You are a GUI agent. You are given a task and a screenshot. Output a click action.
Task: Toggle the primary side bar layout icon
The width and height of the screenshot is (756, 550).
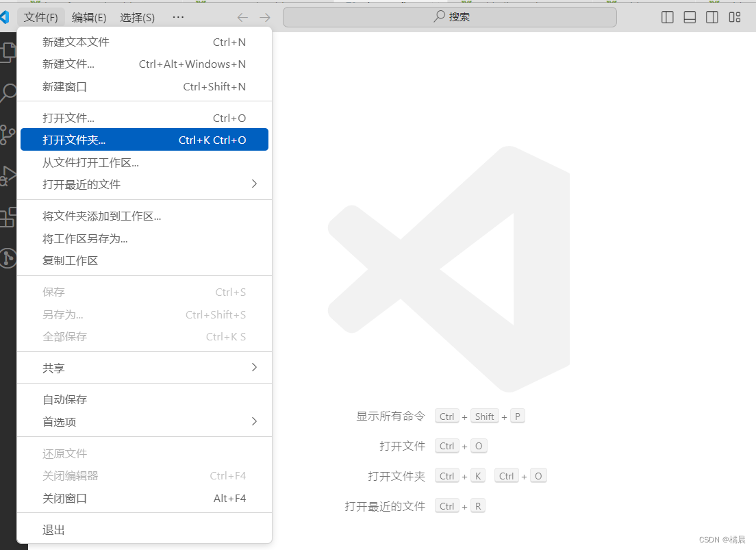[x=667, y=17]
